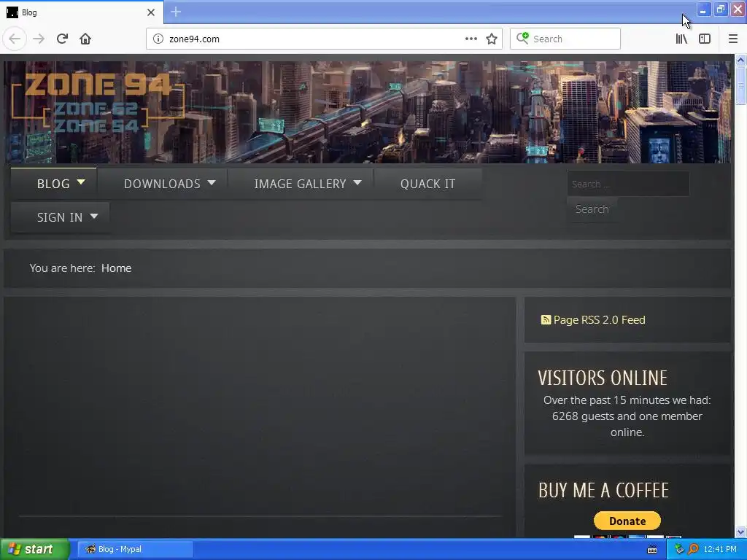Click the 12:41 PM taskbar clock
Viewport: 747px width, 560px height.
click(720, 549)
